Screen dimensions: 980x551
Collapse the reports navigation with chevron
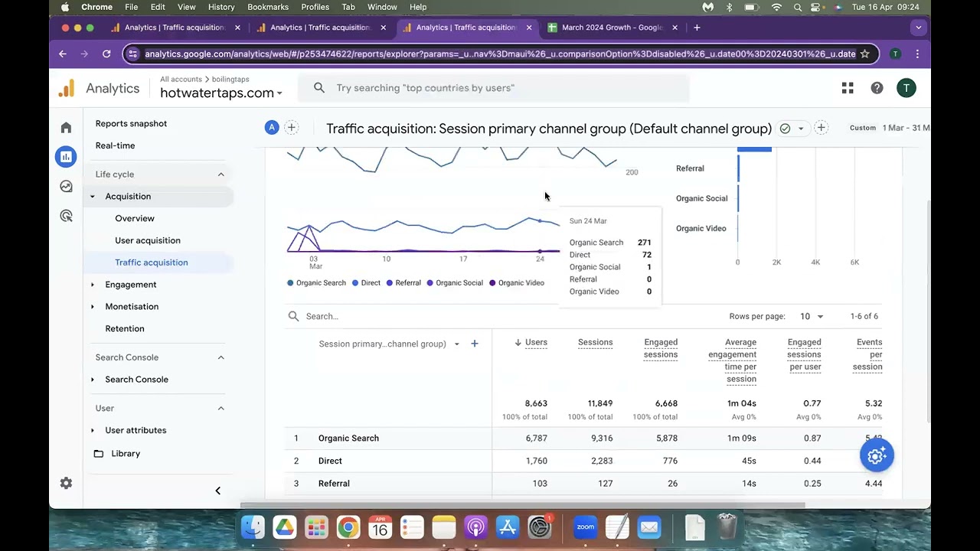[217, 491]
